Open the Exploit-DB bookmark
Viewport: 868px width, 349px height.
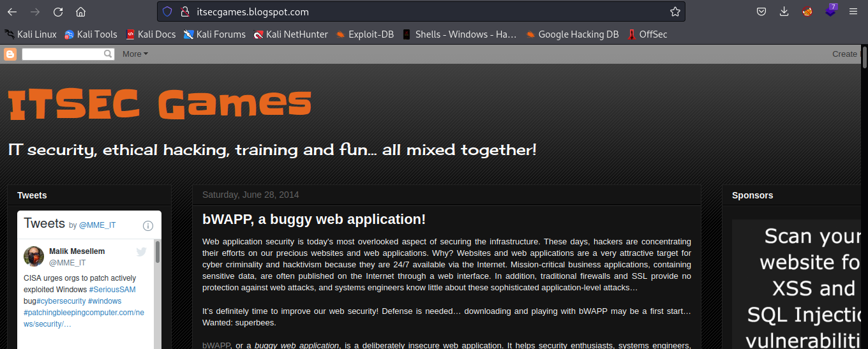click(364, 34)
